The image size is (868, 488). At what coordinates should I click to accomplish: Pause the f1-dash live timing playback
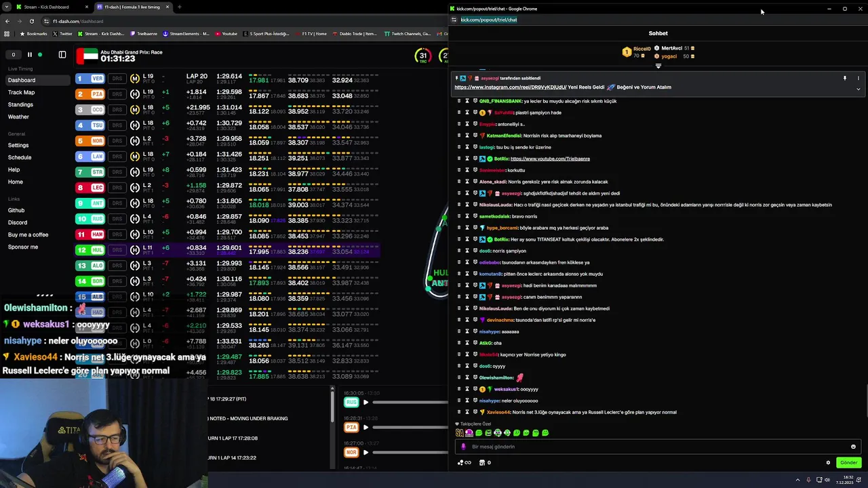click(x=29, y=55)
